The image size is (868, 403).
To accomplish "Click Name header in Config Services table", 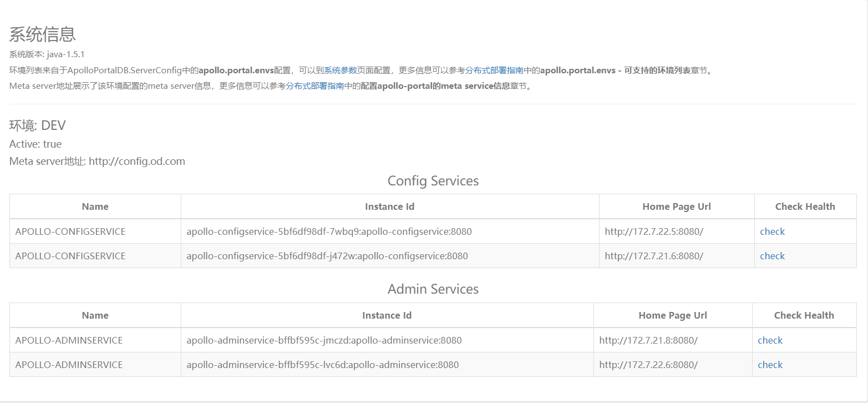I will pos(95,206).
